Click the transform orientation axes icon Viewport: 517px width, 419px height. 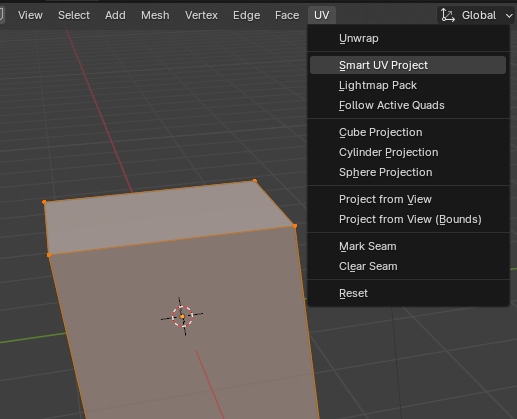(x=448, y=15)
